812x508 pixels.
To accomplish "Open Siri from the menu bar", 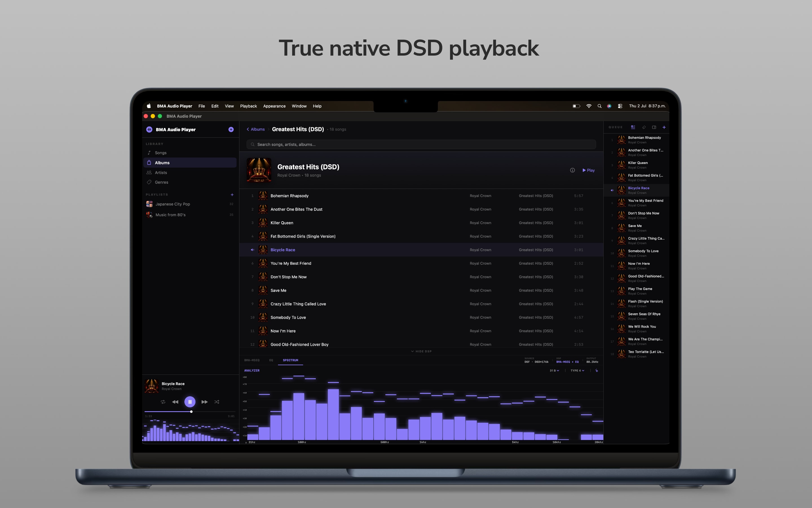I will coord(609,106).
